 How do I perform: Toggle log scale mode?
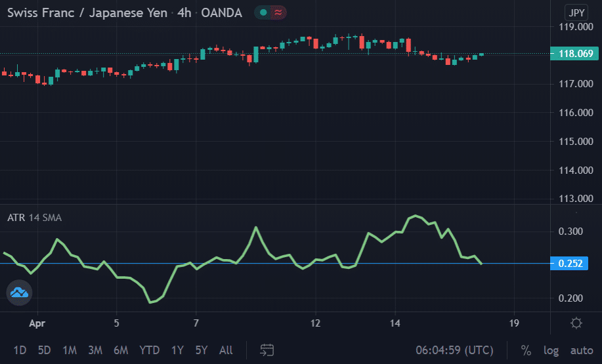[551, 350]
